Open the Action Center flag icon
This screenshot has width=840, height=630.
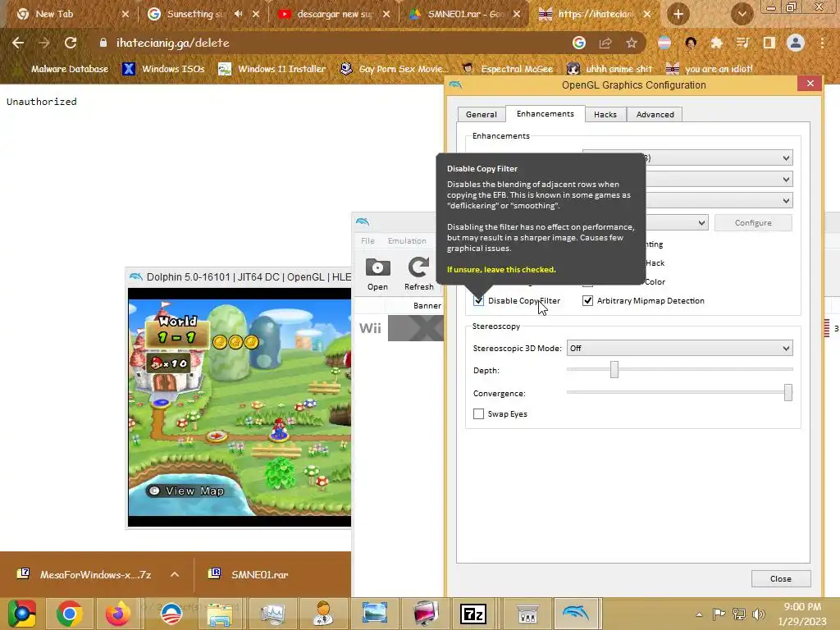tap(719, 614)
